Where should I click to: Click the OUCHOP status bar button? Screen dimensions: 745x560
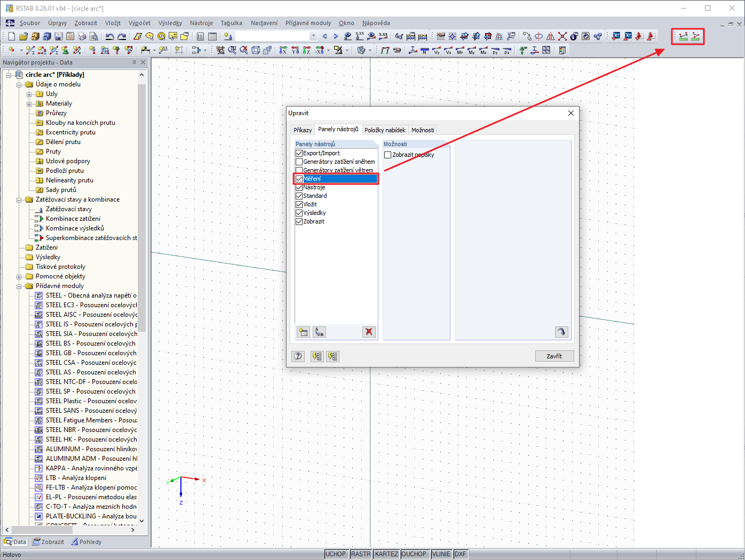(x=414, y=554)
